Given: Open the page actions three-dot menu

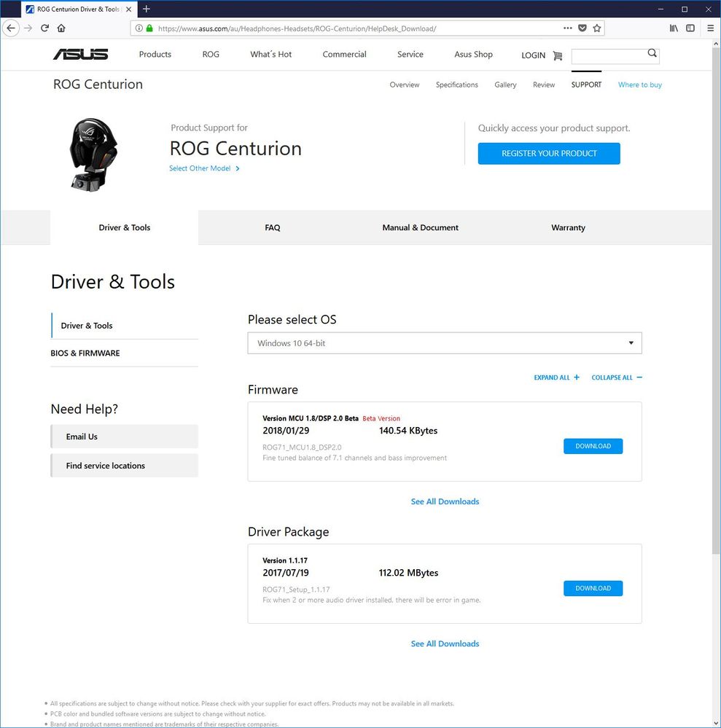Looking at the screenshot, I should click(x=568, y=28).
